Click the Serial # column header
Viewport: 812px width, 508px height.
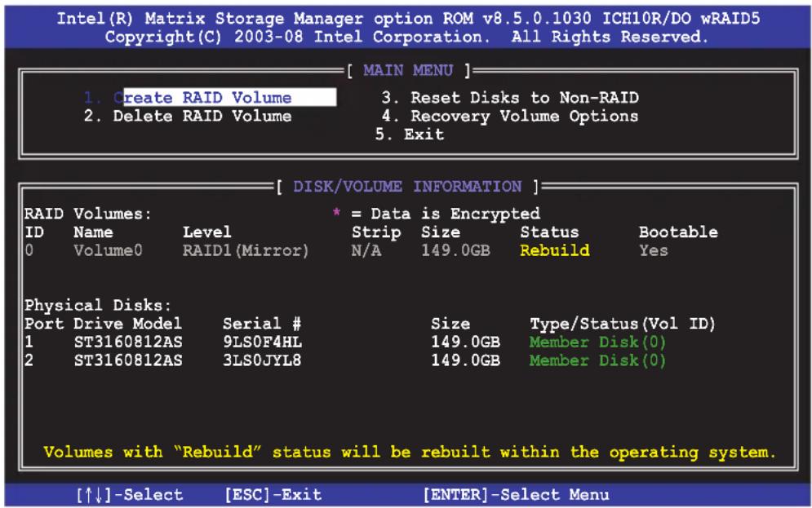click(x=262, y=324)
